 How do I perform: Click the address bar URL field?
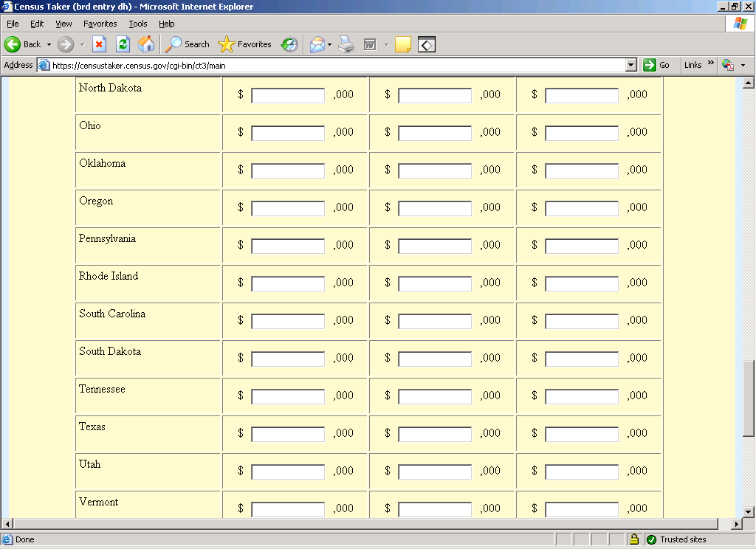click(x=337, y=65)
